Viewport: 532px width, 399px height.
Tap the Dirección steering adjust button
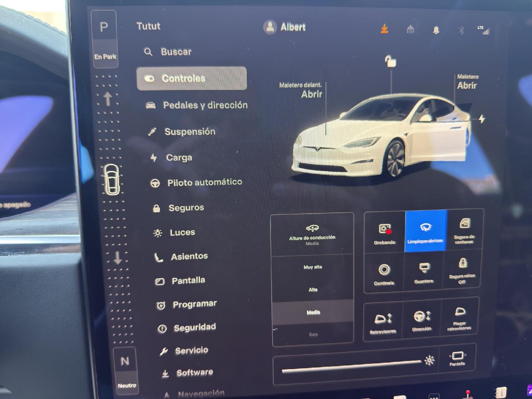click(422, 320)
